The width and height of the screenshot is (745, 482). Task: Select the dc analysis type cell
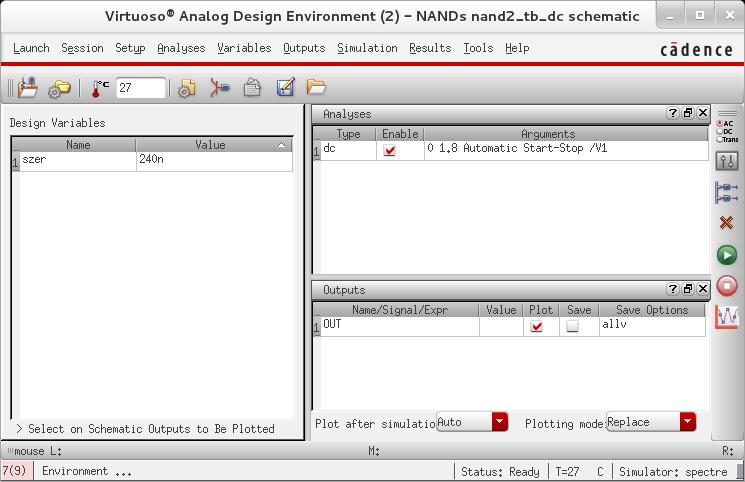tap(348, 150)
